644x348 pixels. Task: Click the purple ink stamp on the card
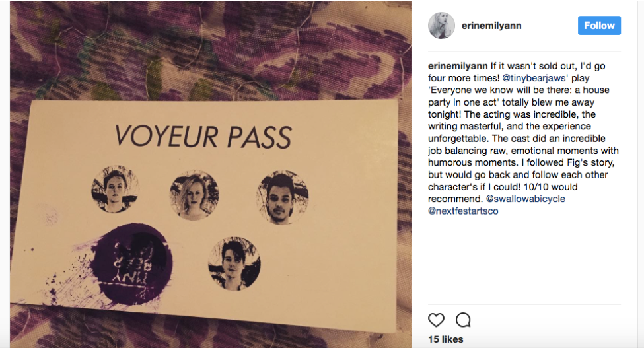click(131, 264)
